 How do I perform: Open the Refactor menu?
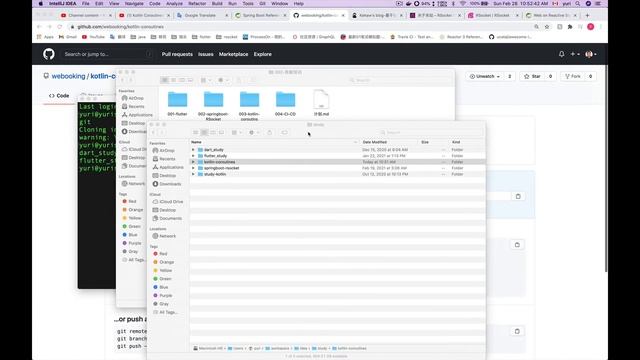click(x=197, y=4)
